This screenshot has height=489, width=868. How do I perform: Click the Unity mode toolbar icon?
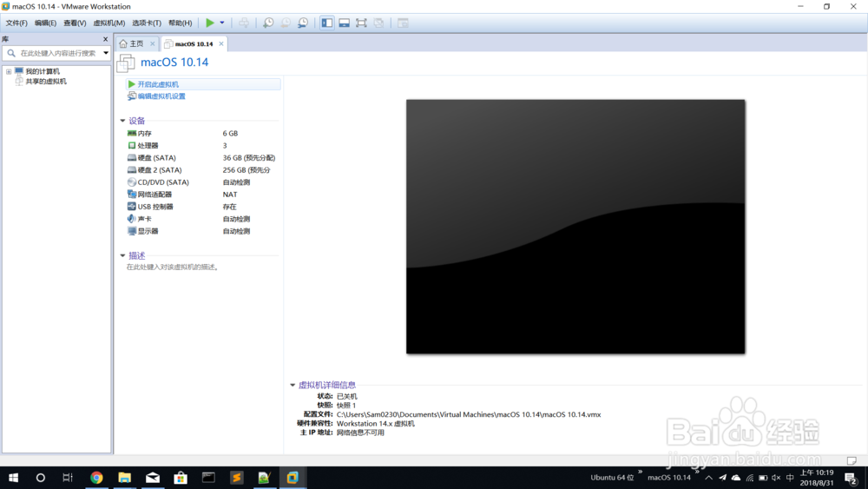click(x=378, y=23)
